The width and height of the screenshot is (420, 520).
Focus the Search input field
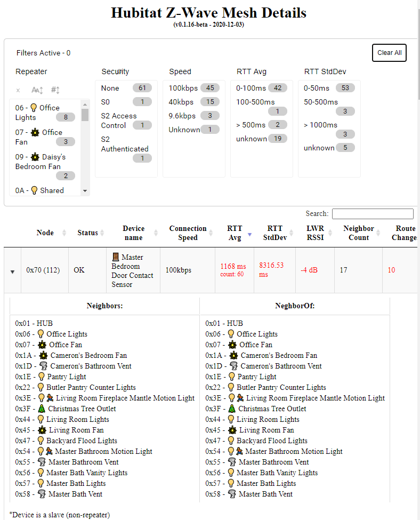click(373, 214)
